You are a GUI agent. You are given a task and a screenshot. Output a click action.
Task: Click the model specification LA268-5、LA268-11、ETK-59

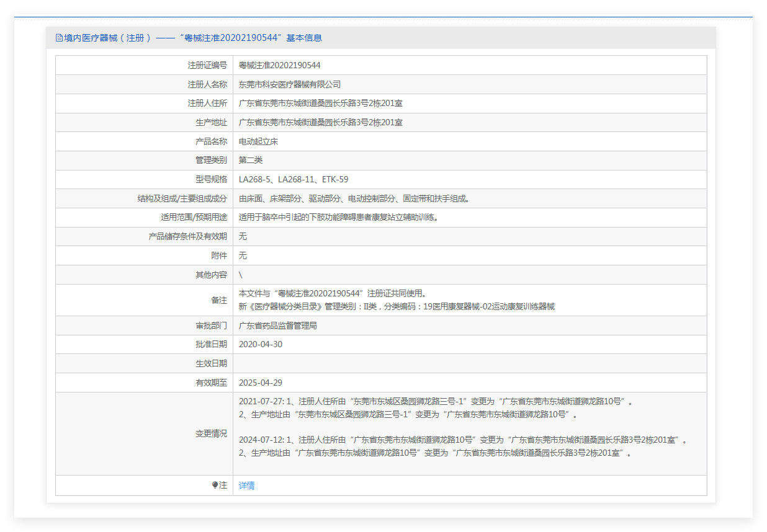[x=294, y=179]
